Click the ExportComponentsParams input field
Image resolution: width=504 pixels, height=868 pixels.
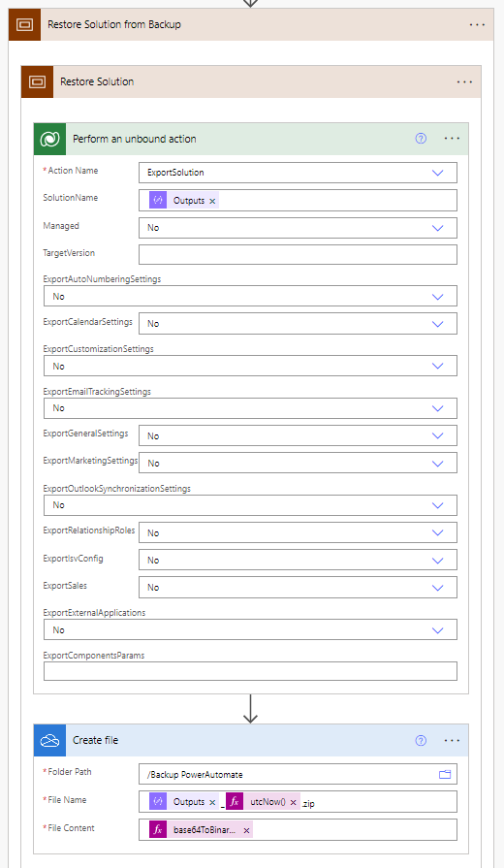[250, 671]
